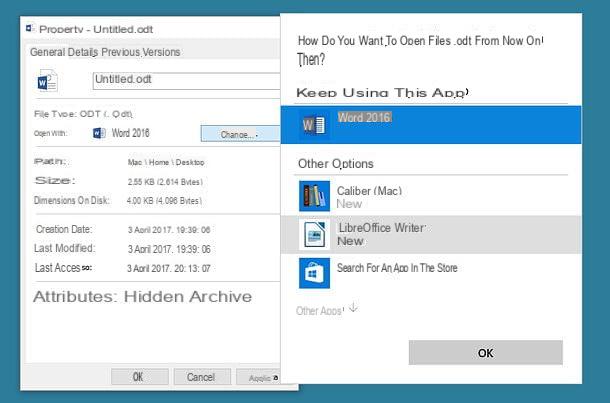Click the LibreOffice Writer document icon
Viewport: 610px width, 403px height.
(x=314, y=235)
